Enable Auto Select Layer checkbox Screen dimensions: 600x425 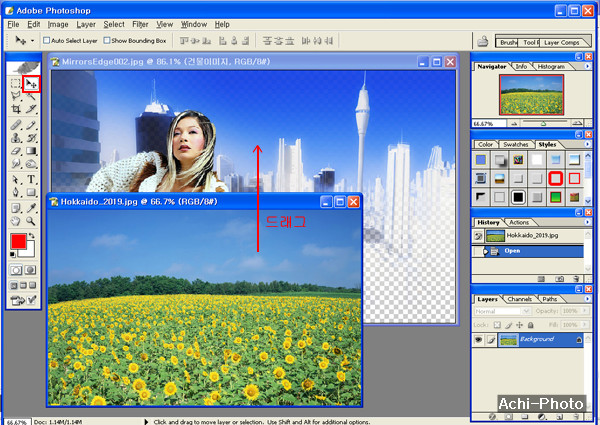click(45, 41)
